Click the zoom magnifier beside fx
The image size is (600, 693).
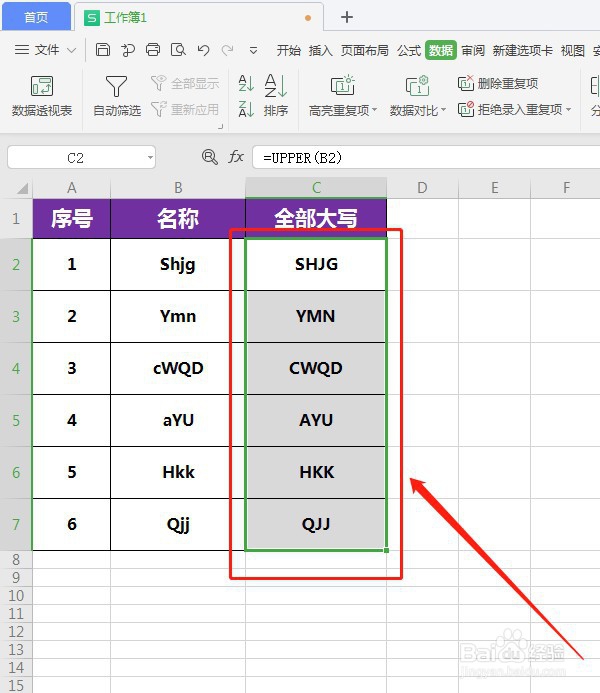pyautogui.click(x=209, y=157)
